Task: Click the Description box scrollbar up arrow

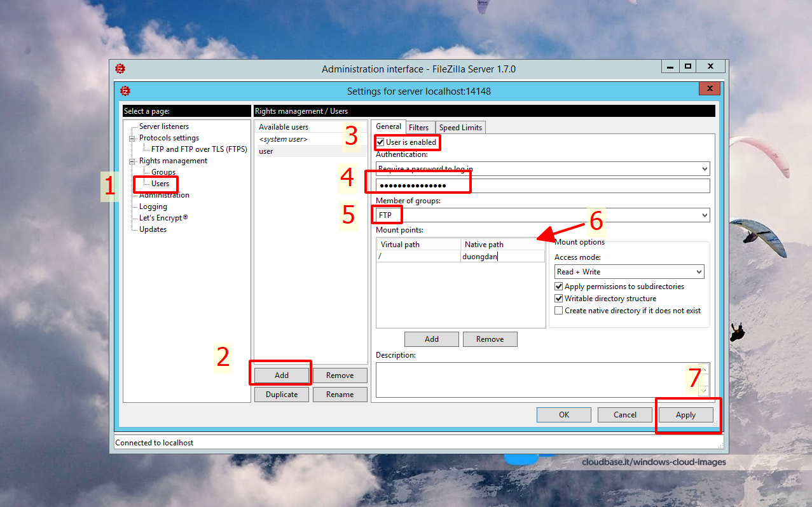Action: pos(703,368)
